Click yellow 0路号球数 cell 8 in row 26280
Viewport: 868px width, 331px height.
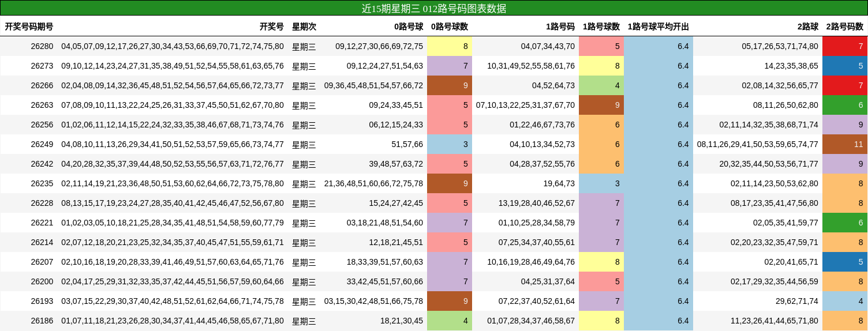(450, 46)
